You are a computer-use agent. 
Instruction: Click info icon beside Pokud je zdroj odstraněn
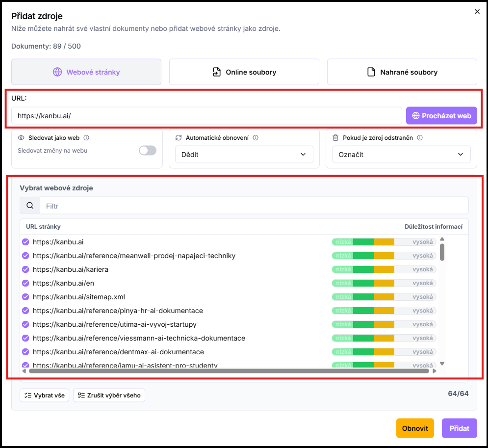point(420,137)
